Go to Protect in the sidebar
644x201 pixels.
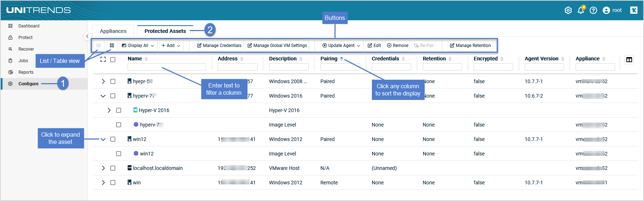tap(25, 38)
